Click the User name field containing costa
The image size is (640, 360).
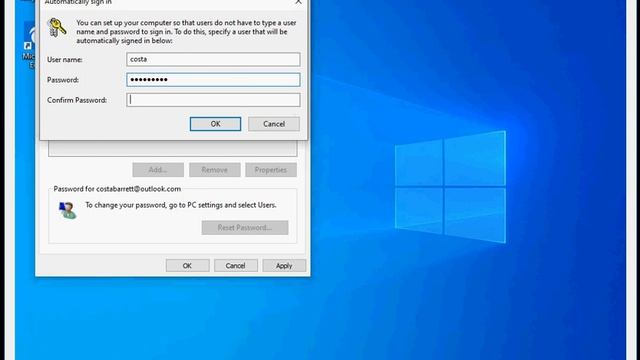(213, 59)
